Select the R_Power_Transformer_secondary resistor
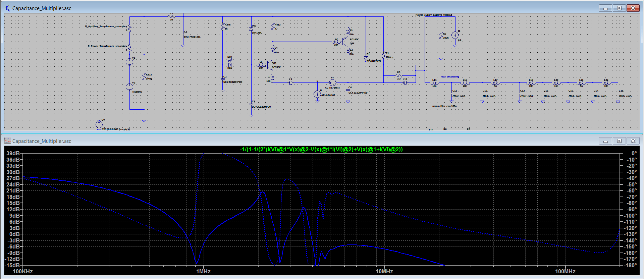The height and width of the screenshot is (279, 644). pyautogui.click(x=129, y=48)
